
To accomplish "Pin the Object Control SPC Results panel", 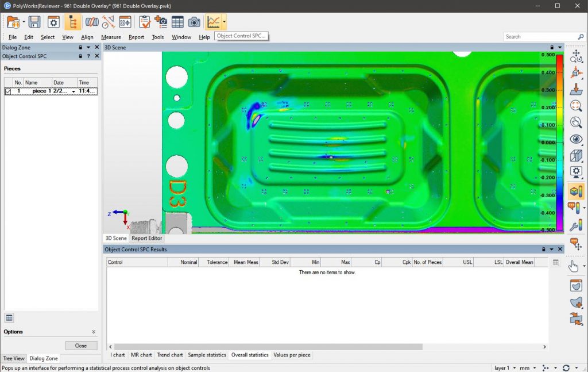I will click(x=544, y=250).
